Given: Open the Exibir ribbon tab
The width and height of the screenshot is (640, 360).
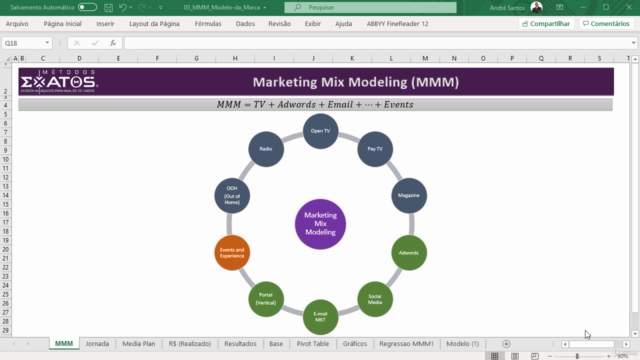Looking at the screenshot, I should [313, 24].
